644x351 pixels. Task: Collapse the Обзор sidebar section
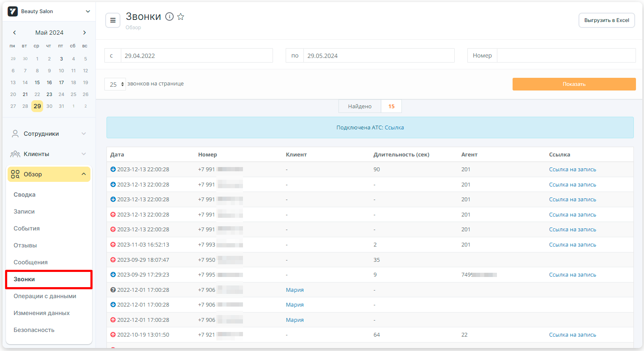[x=84, y=174]
